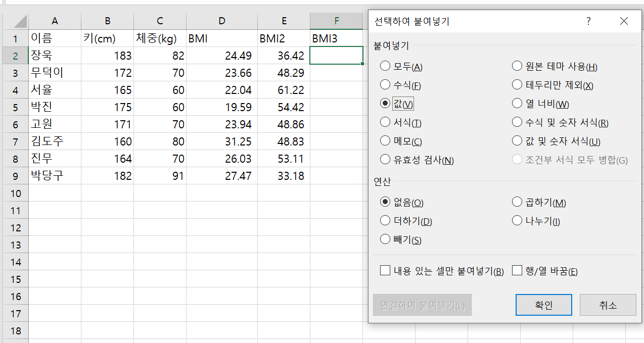Click the name cell 김도주
This screenshot has height=343, width=644.
point(55,141)
